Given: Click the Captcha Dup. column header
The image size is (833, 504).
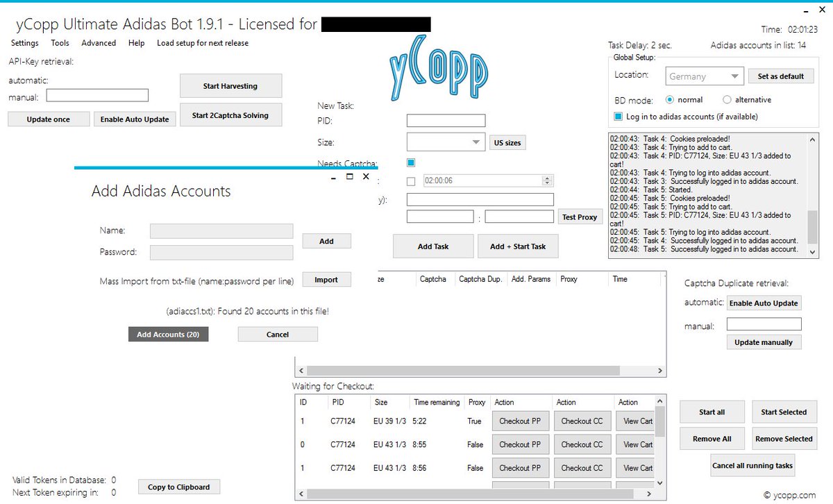Looking at the screenshot, I should [x=480, y=279].
